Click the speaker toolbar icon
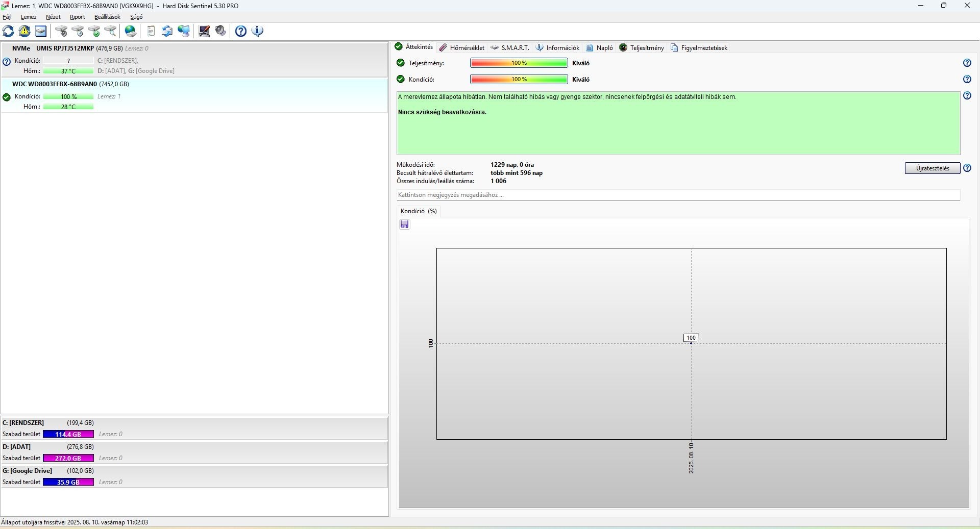Image resolution: width=980 pixels, height=529 pixels. pos(220,31)
